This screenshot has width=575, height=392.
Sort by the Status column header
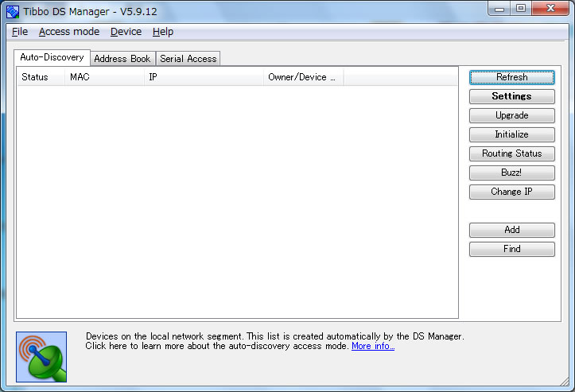point(41,77)
